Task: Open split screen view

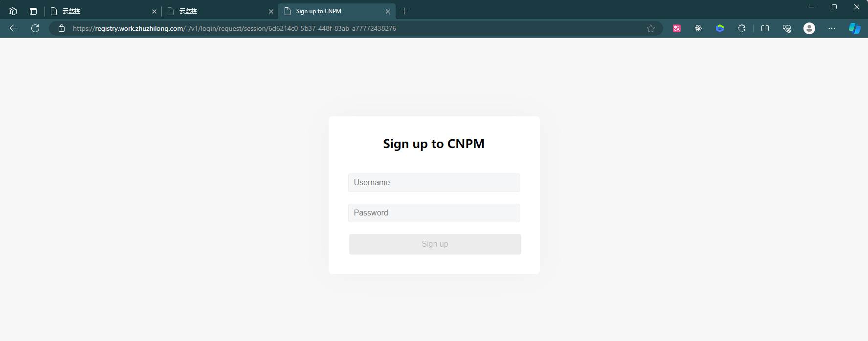Action: pyautogui.click(x=765, y=28)
